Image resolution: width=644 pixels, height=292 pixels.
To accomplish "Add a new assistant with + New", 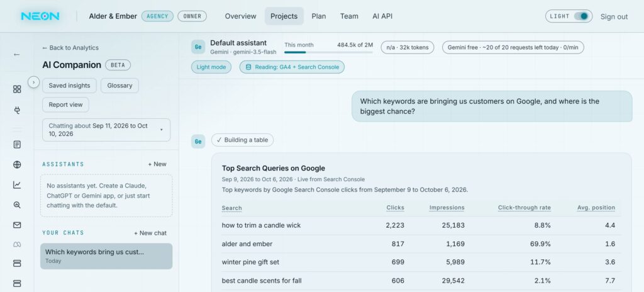I will click(x=157, y=164).
